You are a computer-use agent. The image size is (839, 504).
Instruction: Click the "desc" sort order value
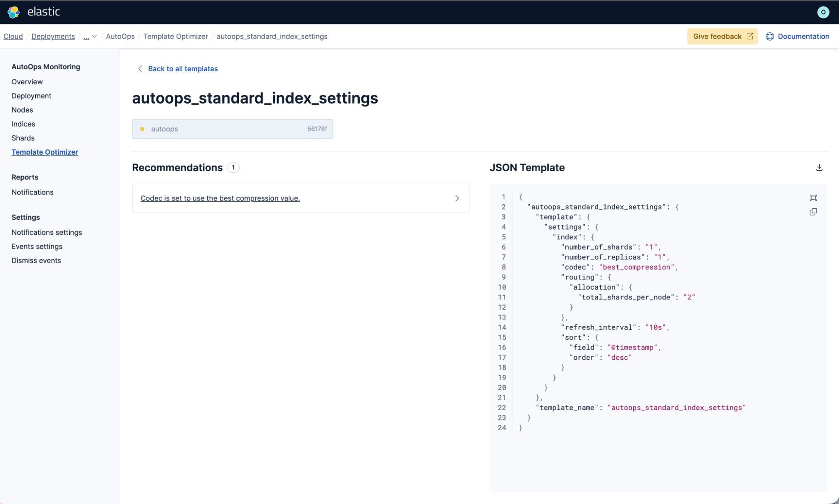(619, 358)
